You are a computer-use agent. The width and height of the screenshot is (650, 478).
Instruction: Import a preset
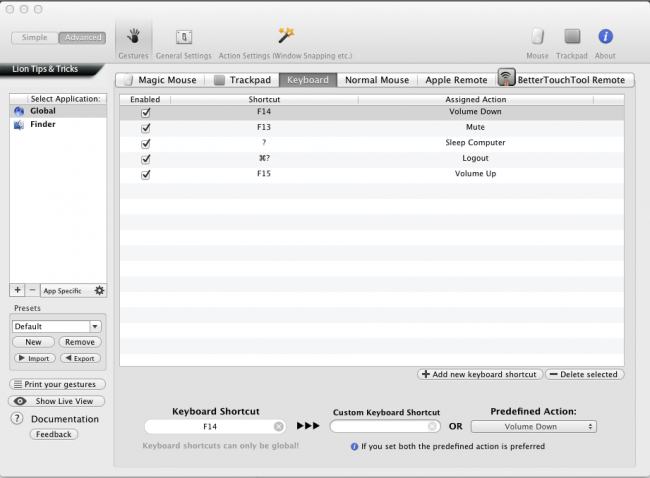(34, 358)
